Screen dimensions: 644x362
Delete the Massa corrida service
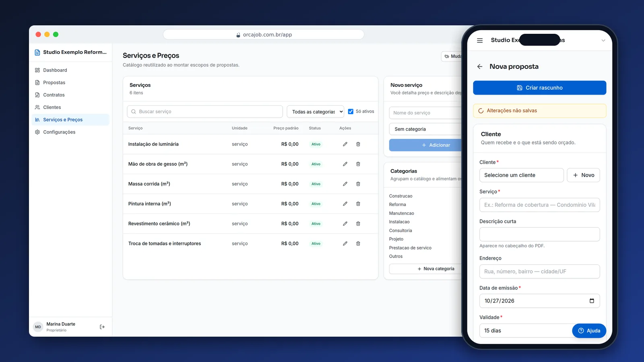click(358, 184)
